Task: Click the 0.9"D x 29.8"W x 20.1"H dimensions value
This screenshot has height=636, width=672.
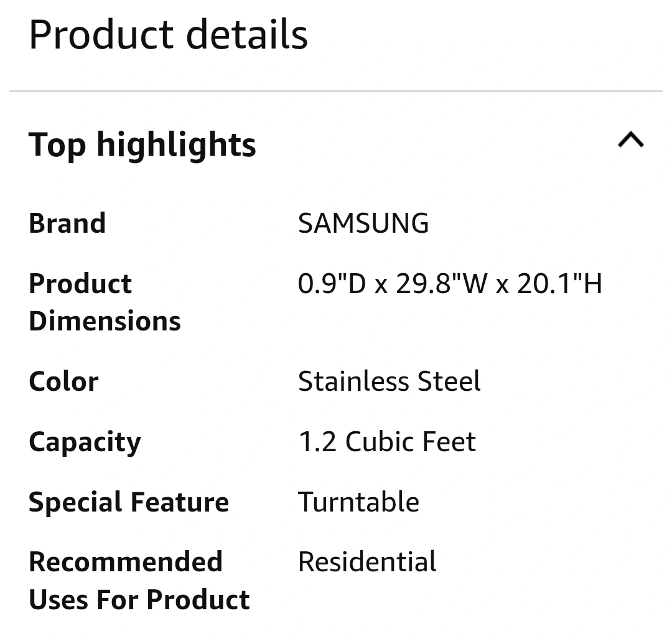Action: (x=450, y=284)
